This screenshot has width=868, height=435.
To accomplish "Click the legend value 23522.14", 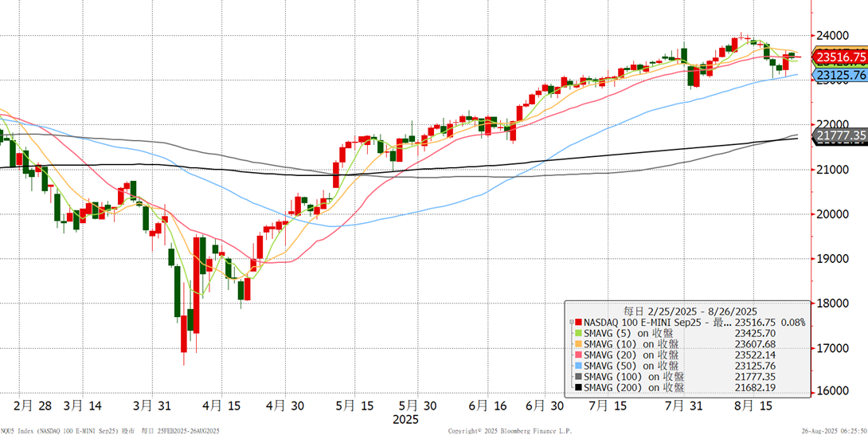I will click(755, 355).
